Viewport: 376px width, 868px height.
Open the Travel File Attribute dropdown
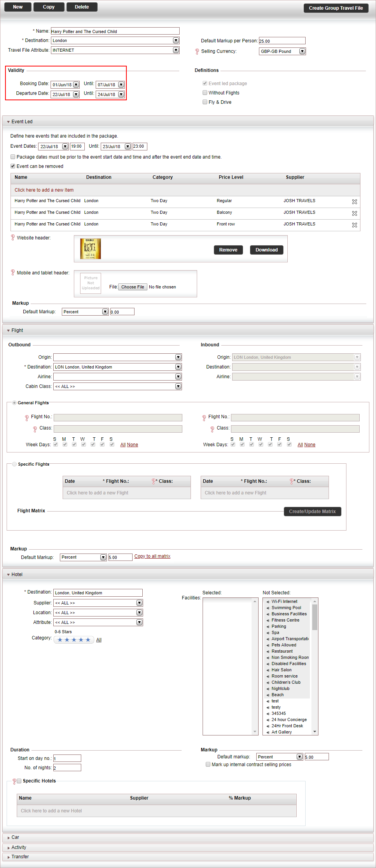coord(176,50)
